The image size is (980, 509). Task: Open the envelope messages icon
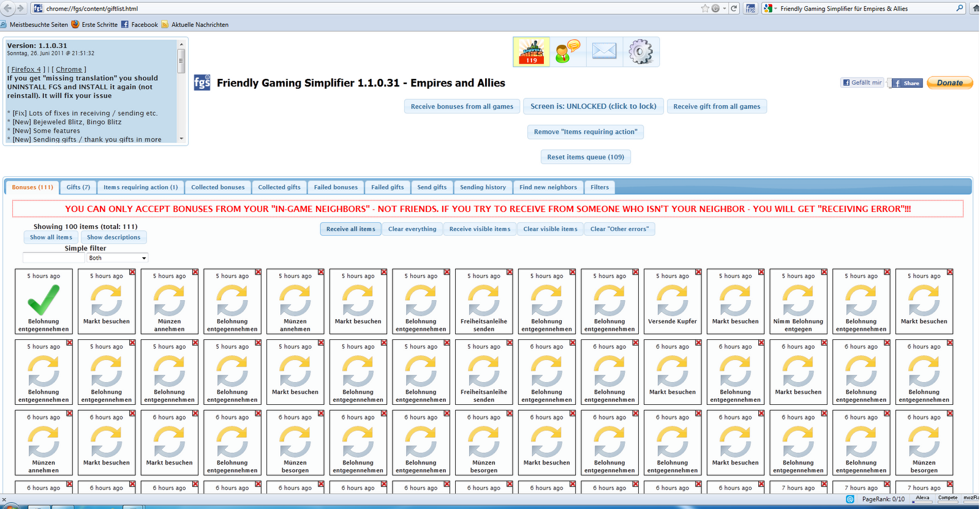coord(604,52)
